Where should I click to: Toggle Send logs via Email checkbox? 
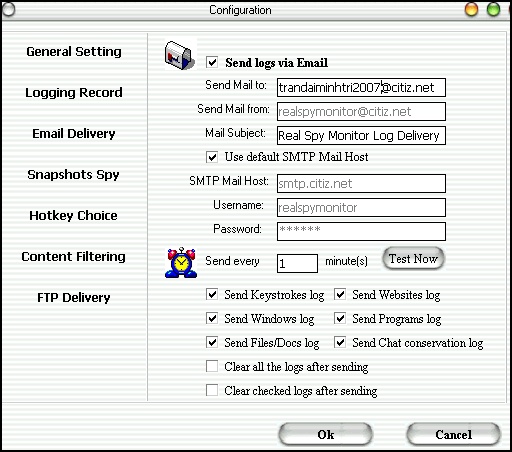click(212, 62)
